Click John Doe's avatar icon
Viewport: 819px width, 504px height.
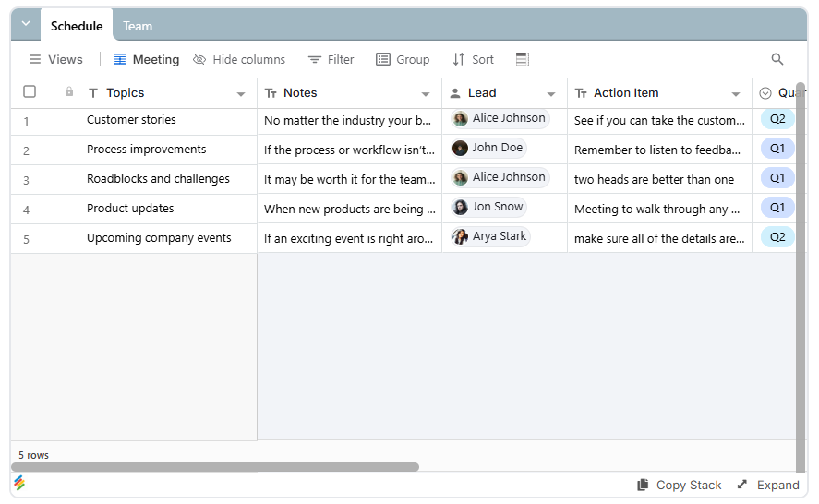(460, 149)
